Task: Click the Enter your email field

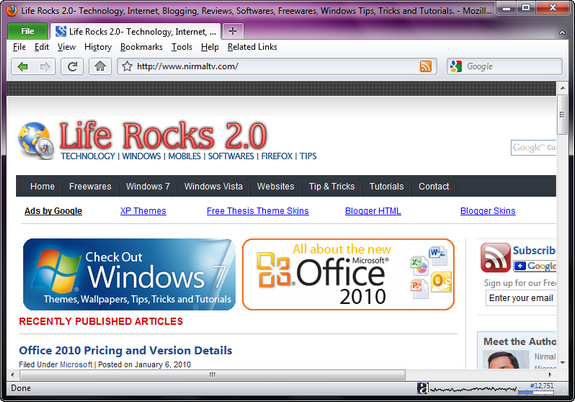Action: point(521,298)
